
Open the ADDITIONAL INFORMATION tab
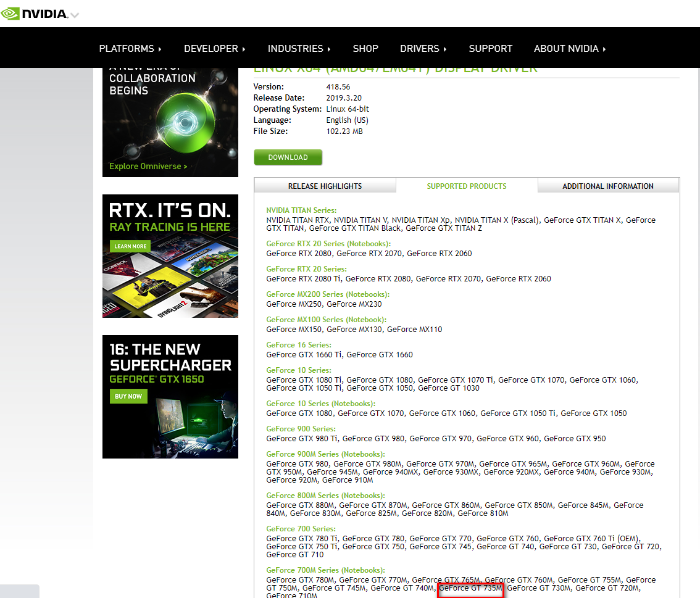(x=608, y=186)
